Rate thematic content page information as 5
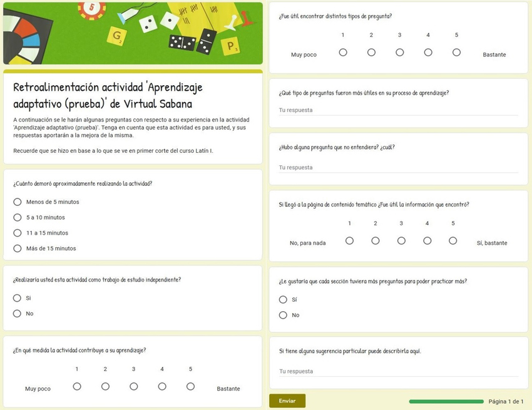 coord(453,241)
